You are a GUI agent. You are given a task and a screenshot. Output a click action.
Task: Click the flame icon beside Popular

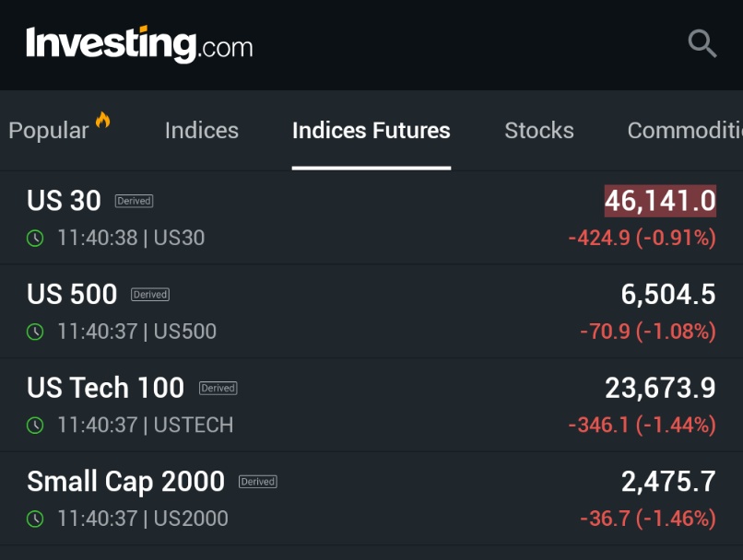[102, 121]
